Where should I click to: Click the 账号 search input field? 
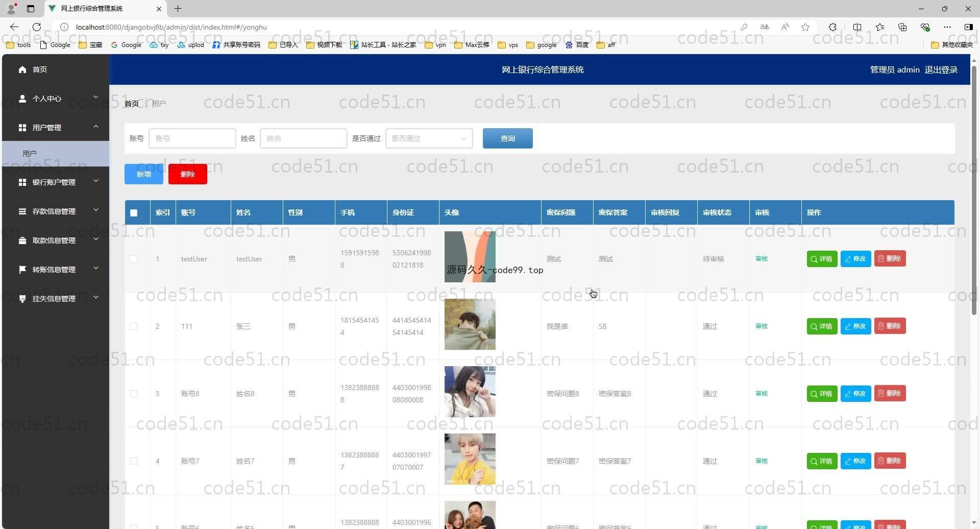(192, 138)
